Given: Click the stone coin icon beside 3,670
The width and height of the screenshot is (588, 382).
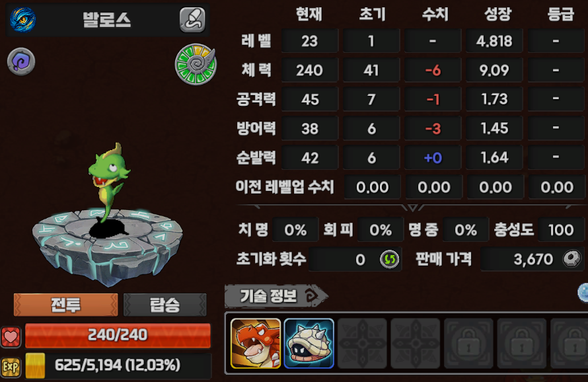Looking at the screenshot, I should (571, 258).
